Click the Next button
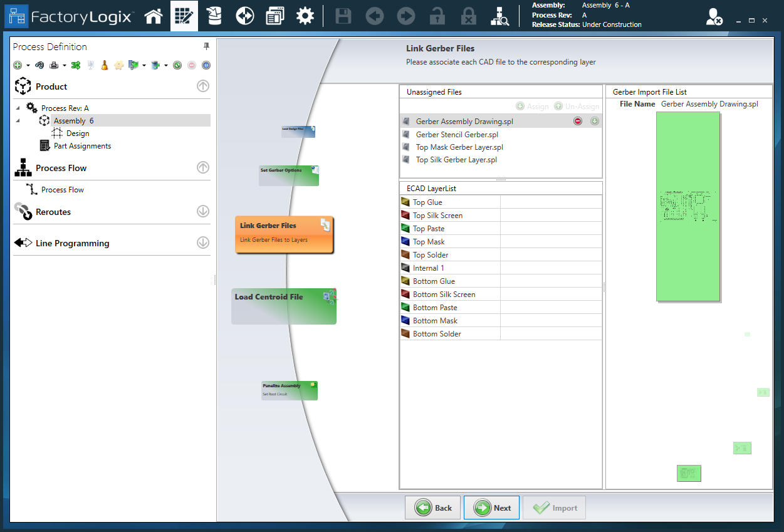784x532 pixels. click(x=491, y=508)
